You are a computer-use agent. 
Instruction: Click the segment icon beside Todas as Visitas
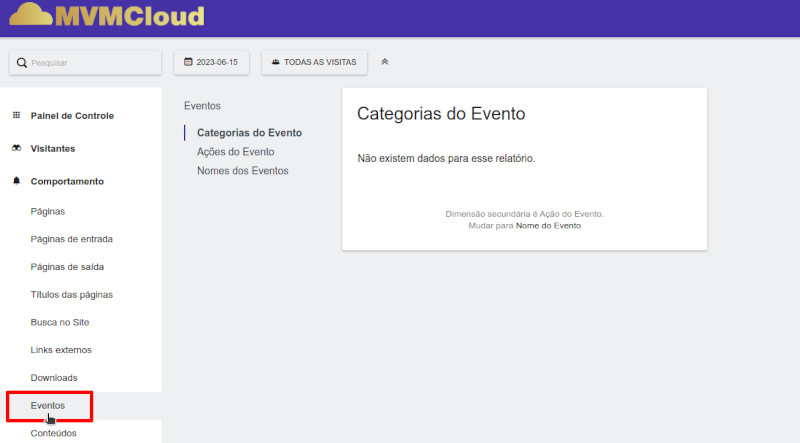(x=276, y=62)
